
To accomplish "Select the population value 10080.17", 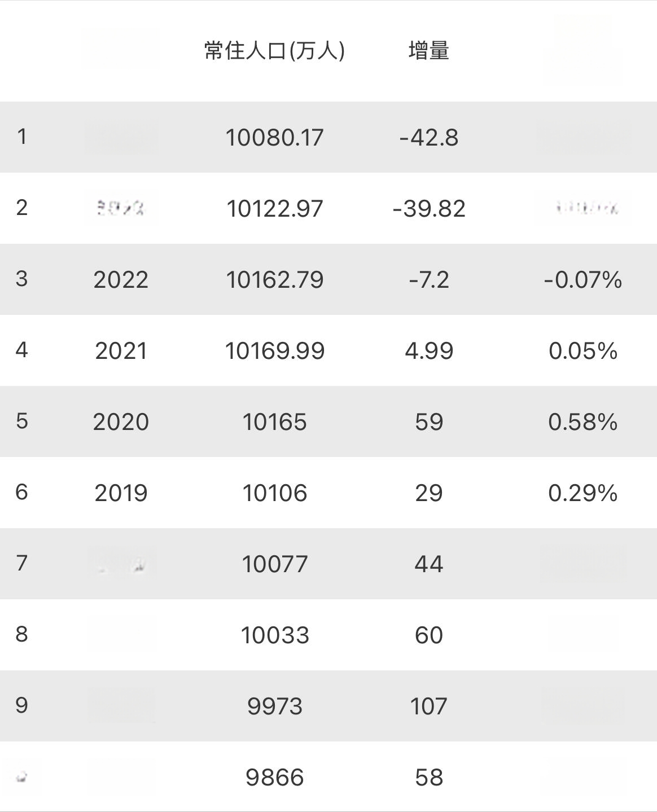I will click(x=274, y=137).
